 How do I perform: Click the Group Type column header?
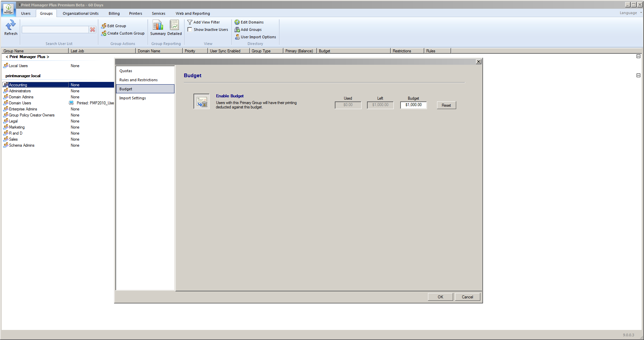pos(266,51)
